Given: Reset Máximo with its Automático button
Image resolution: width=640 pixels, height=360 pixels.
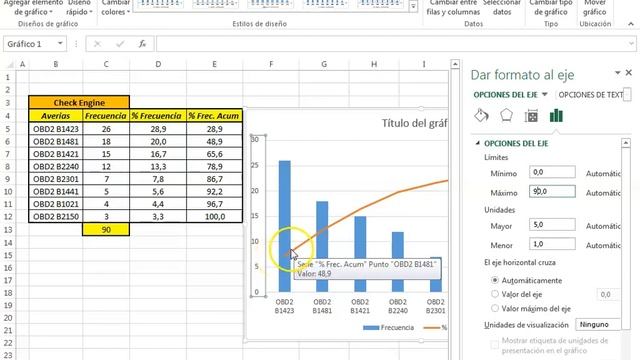Looking at the screenshot, I should pos(603,193).
